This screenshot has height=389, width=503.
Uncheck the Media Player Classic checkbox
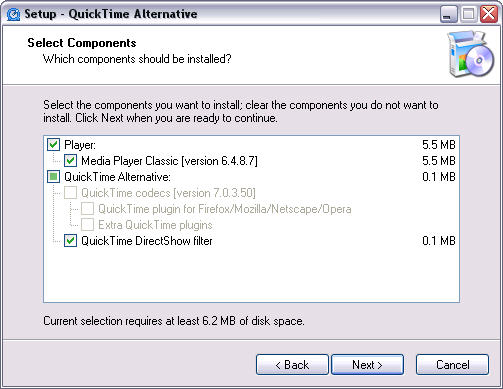[x=70, y=161]
